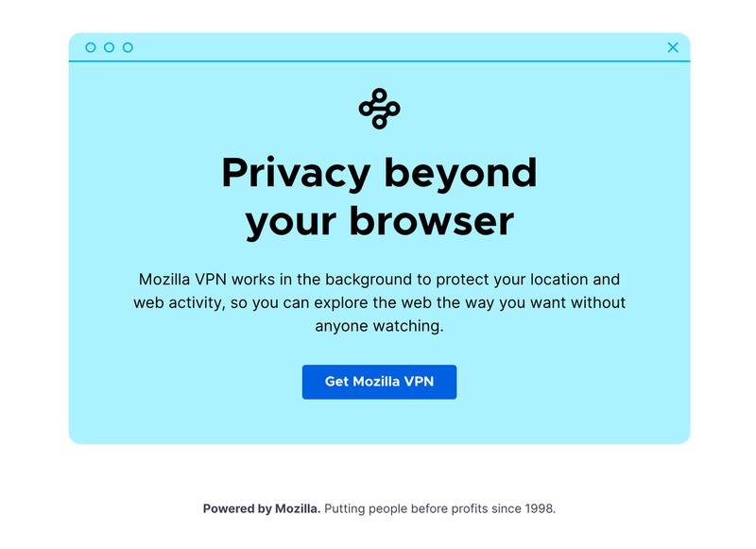
Task: Click the paragraph line starting "web activity"
Action: point(380,302)
